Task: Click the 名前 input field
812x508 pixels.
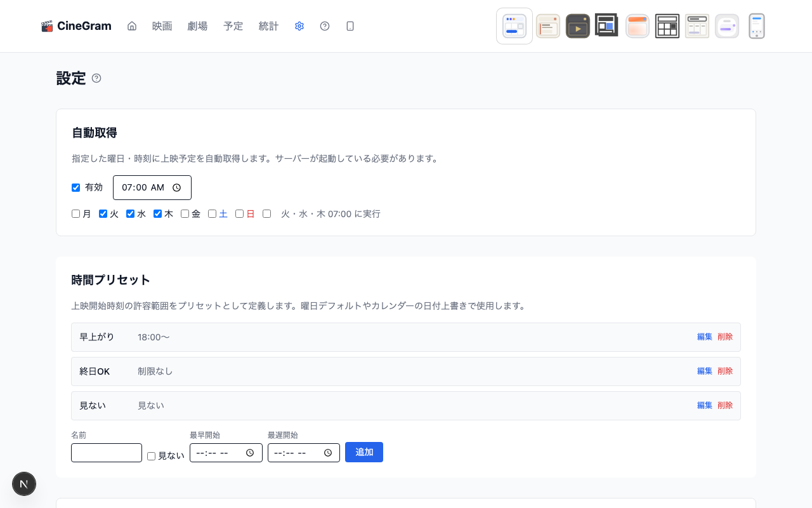Action: tap(106, 452)
